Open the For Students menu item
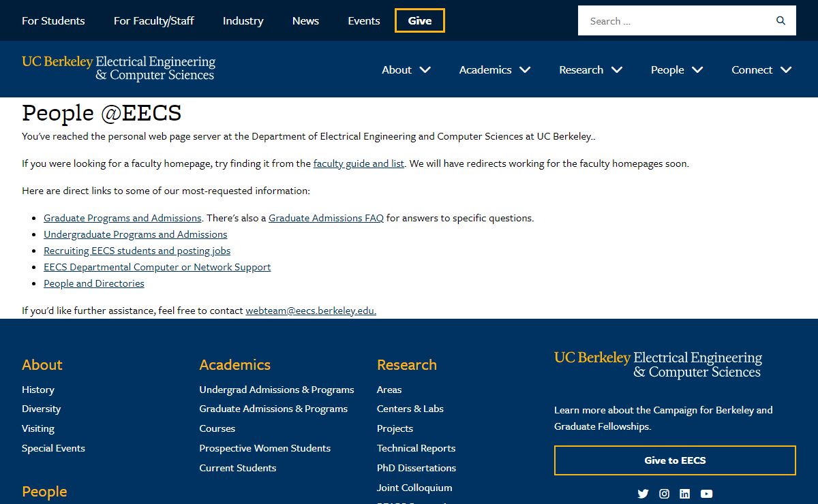818x504 pixels. (53, 20)
